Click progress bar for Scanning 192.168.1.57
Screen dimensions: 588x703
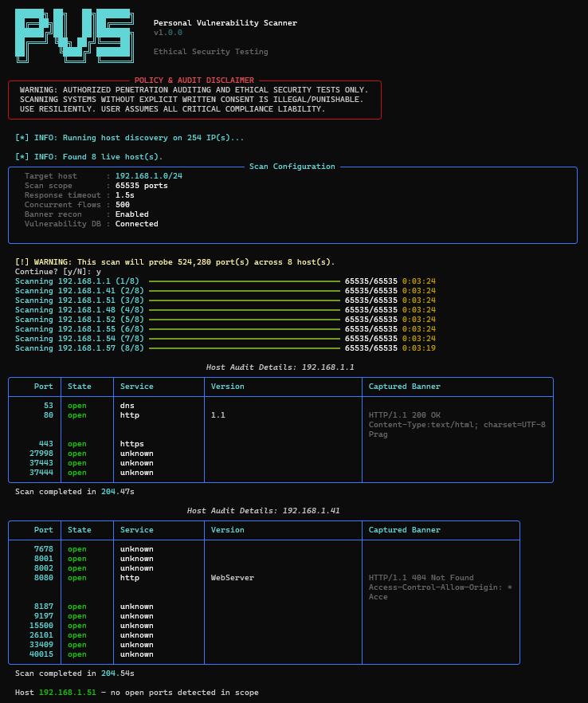pyautogui.click(x=245, y=348)
